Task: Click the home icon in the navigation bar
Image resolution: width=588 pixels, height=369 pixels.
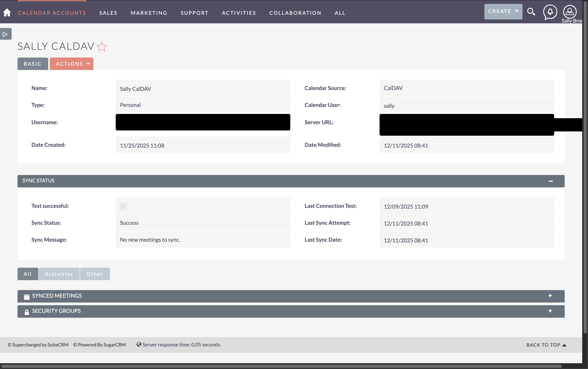Action: [7, 12]
